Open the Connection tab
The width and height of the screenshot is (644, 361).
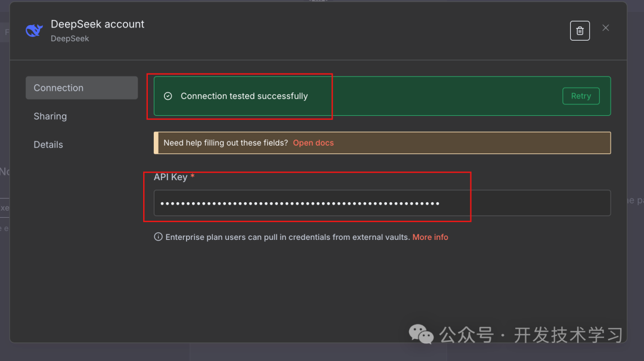click(82, 88)
